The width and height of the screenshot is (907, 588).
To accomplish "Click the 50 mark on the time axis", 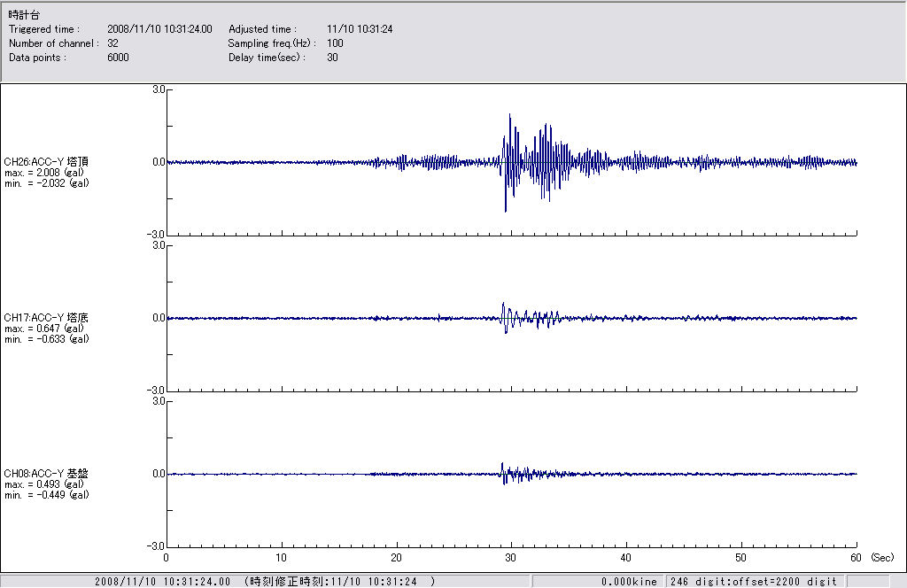I will click(741, 558).
